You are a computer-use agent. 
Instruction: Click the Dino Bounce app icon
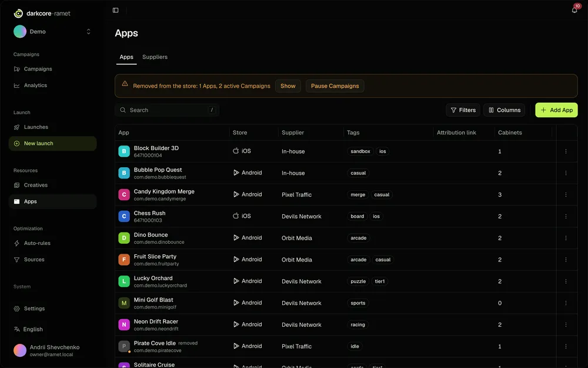[x=124, y=238]
